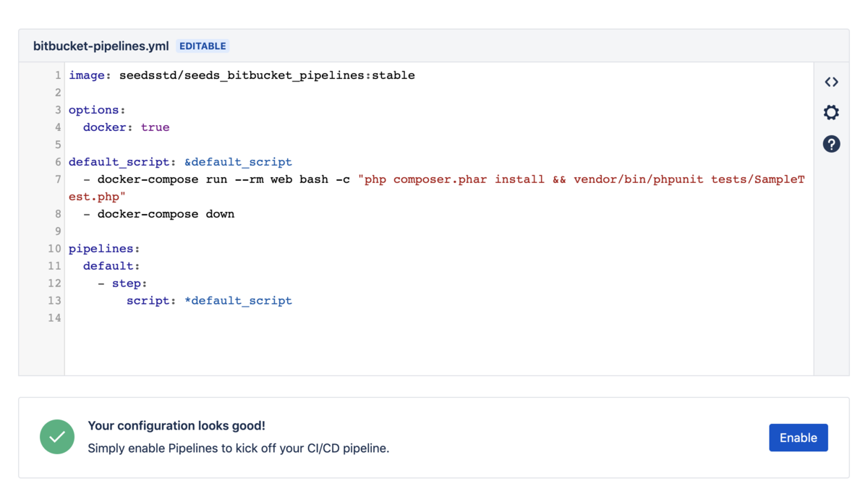Image resolution: width=868 pixels, height=494 pixels.
Task: Click the '&default_script' anchor on line 6
Action: pyautogui.click(x=238, y=162)
